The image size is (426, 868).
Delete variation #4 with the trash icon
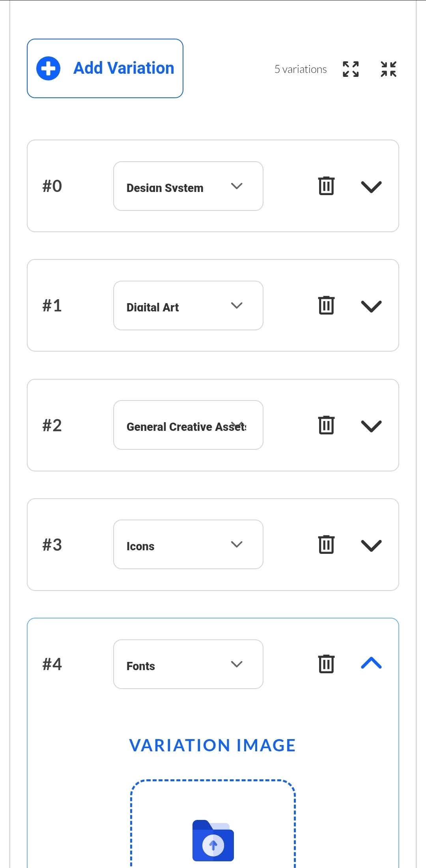click(326, 664)
